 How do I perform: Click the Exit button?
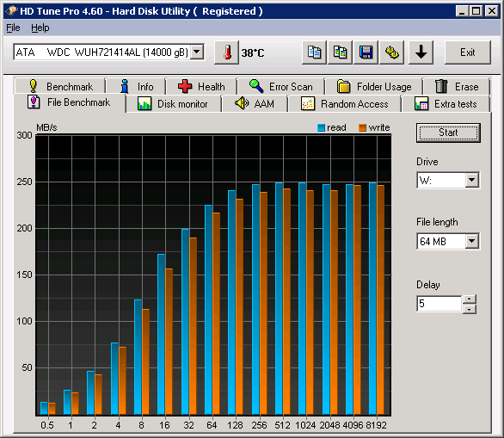468,52
